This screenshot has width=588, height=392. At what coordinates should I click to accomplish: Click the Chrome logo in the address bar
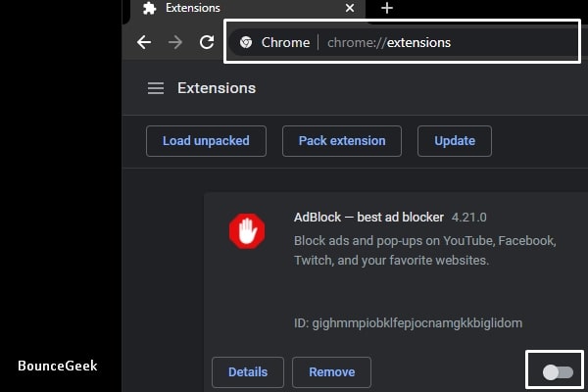point(246,42)
